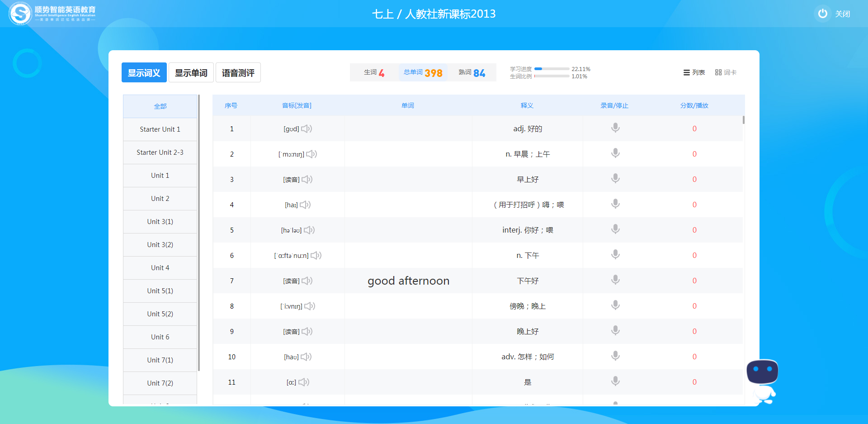Click definition adj. 好的
This screenshot has height=424, width=868.
click(x=528, y=129)
